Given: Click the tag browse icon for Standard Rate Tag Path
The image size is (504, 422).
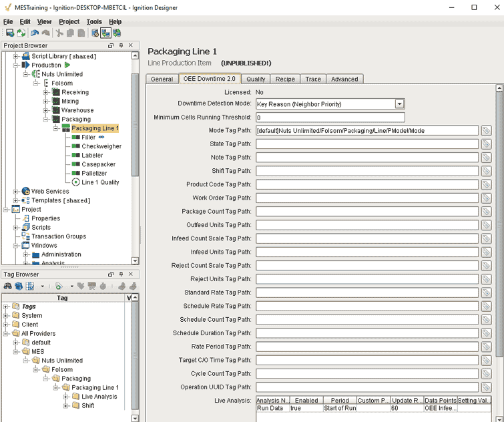Looking at the screenshot, I should (486, 292).
